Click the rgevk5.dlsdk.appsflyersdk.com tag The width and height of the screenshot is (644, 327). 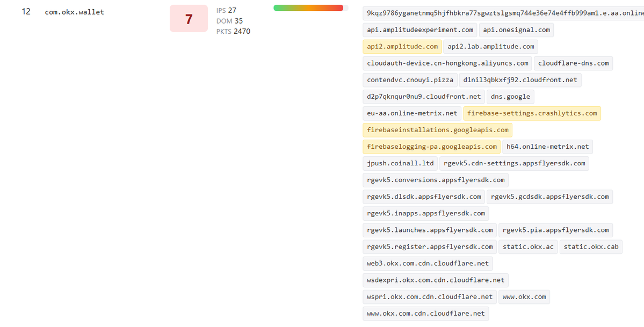point(423,197)
